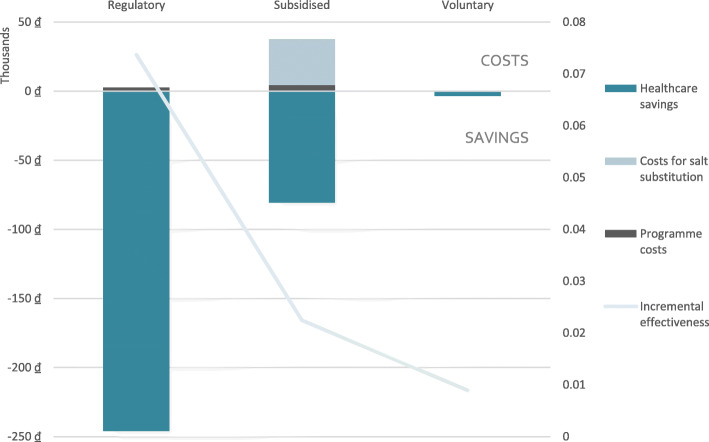Select the small Voluntary healthcare savings bar
The image size is (709, 442).
(467, 94)
